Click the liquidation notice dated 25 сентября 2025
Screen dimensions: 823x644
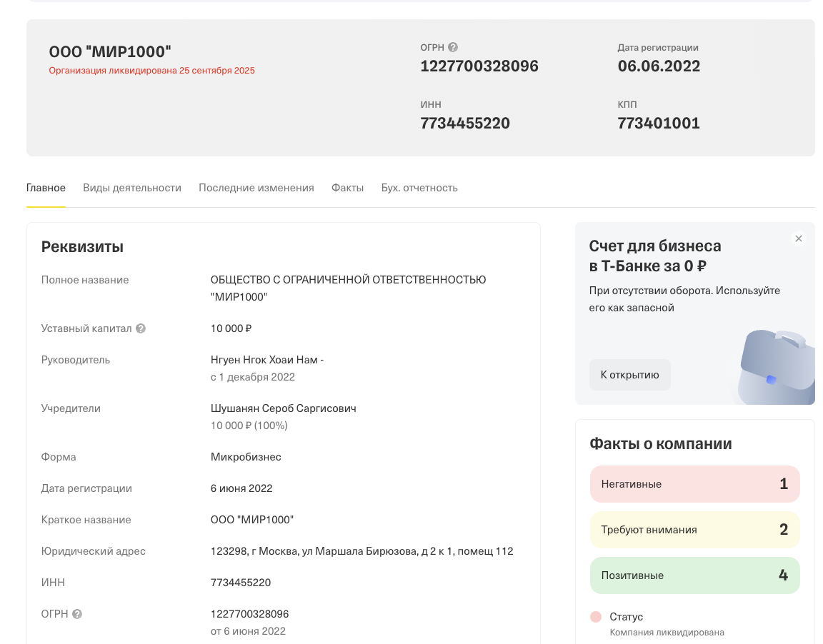(x=151, y=71)
